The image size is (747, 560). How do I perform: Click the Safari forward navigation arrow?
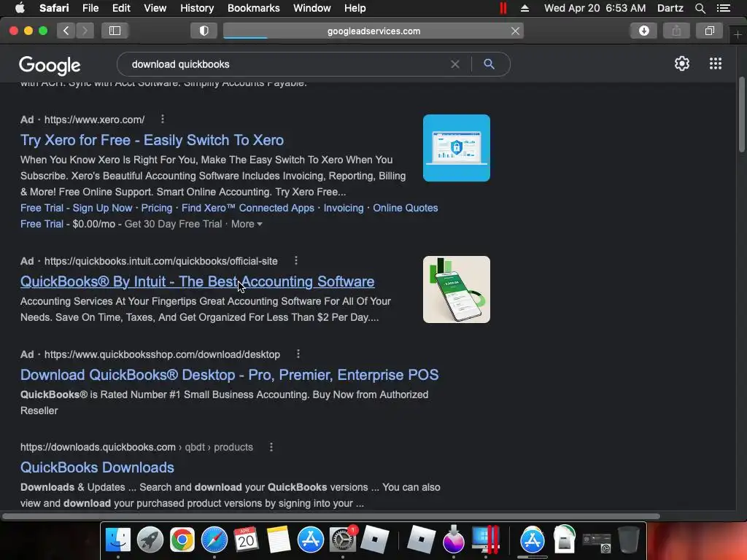85,31
